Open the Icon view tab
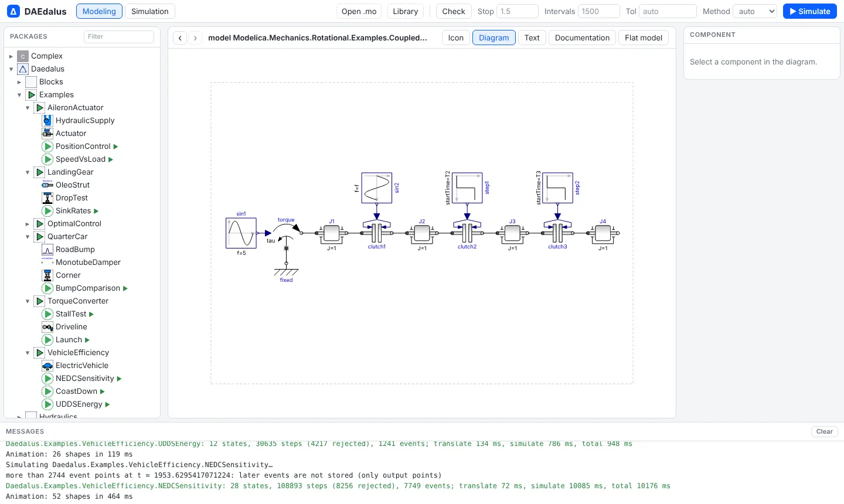 click(456, 38)
